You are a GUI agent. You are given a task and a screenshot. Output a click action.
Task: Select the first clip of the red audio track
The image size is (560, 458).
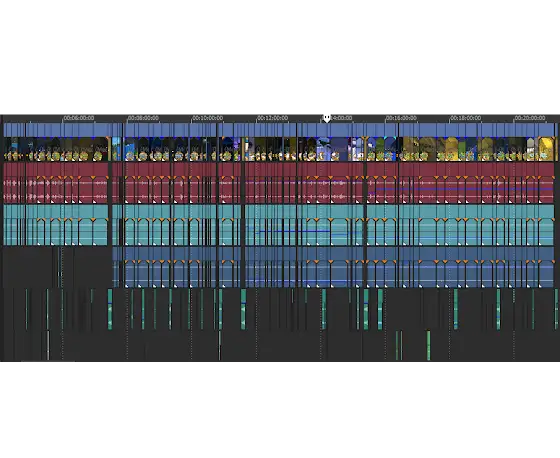5,183
